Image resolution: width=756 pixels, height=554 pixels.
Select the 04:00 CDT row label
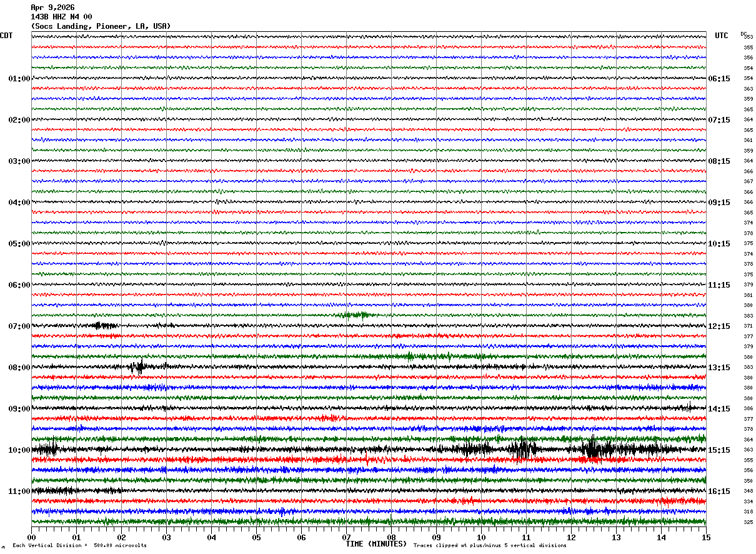coord(19,203)
